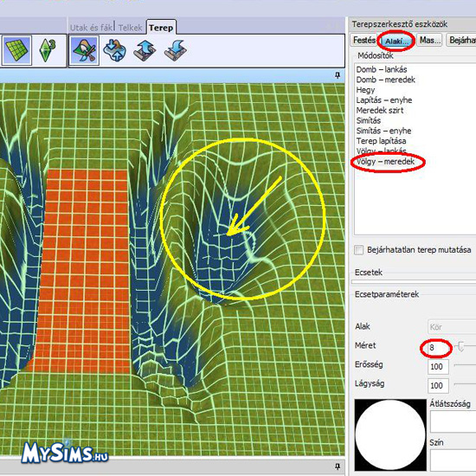Select the terrain sculpt brush tool icon
Screen dimensions: 476x476
84,50
